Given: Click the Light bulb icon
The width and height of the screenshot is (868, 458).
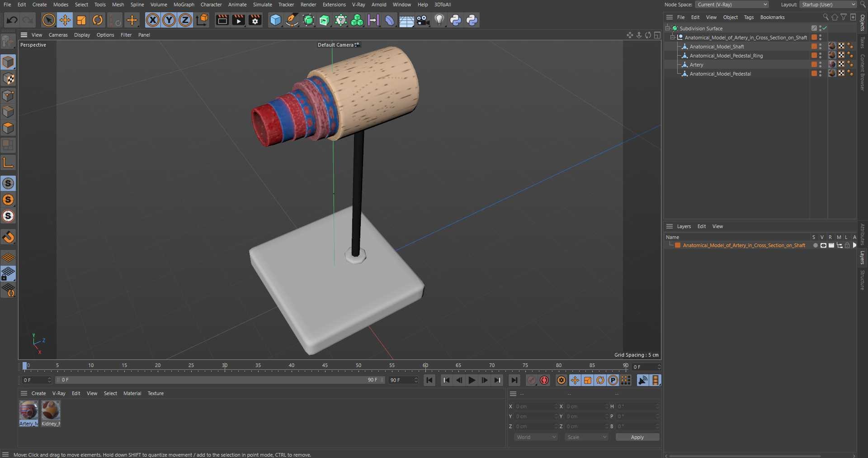Looking at the screenshot, I should click(439, 20).
